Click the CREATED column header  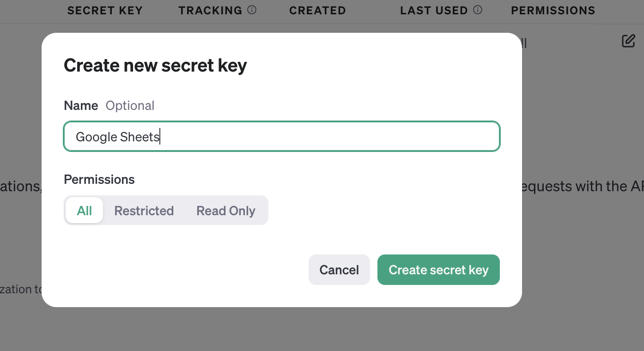317,10
